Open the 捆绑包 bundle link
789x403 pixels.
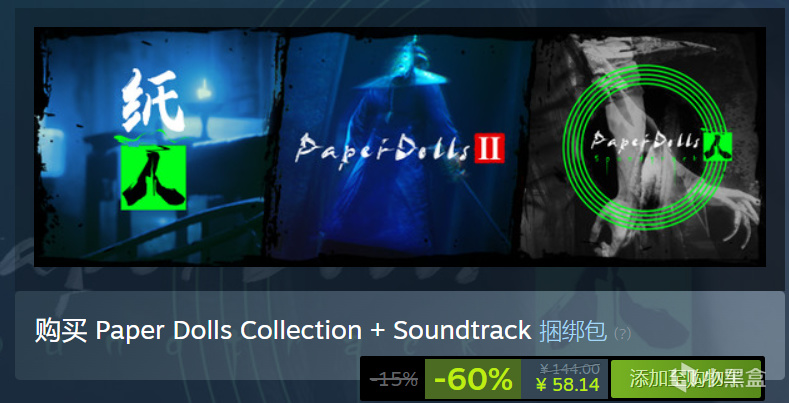573,331
